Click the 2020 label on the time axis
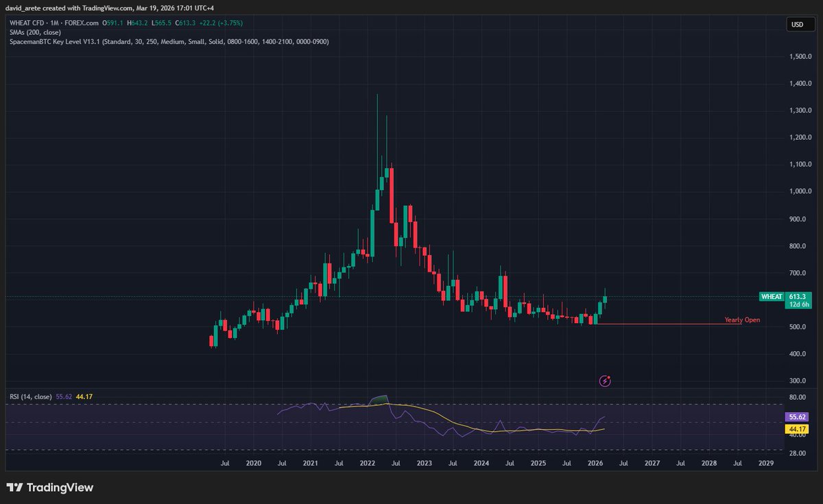 [254, 464]
